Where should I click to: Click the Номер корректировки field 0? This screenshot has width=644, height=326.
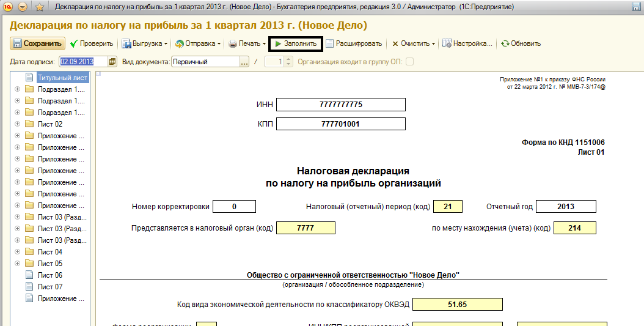click(x=235, y=206)
